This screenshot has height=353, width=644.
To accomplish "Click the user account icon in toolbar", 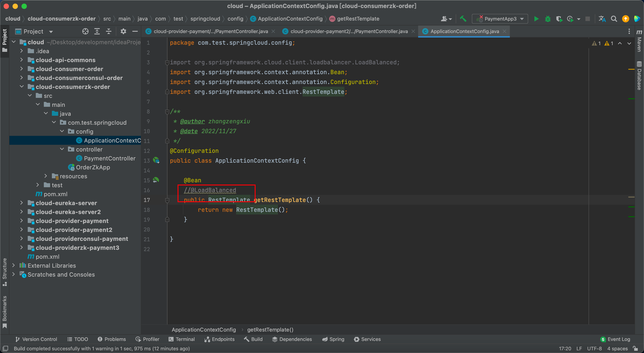I will [x=446, y=19].
